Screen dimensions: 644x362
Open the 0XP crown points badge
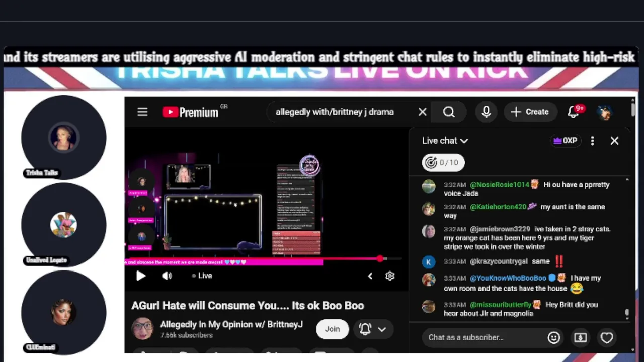(x=565, y=141)
